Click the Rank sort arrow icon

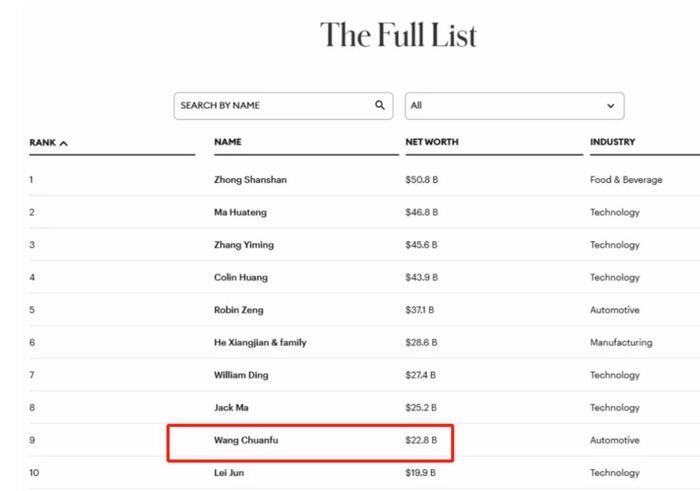(64, 143)
